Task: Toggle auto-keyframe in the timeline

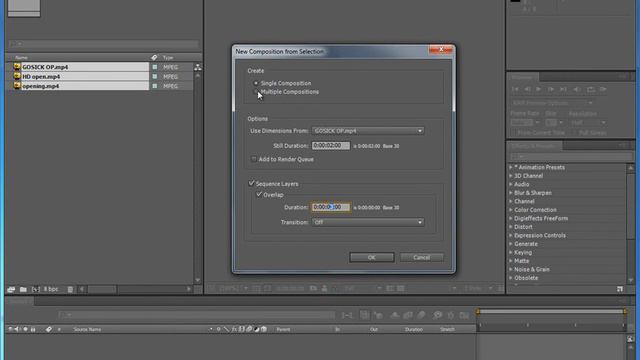Action: (x=451, y=315)
